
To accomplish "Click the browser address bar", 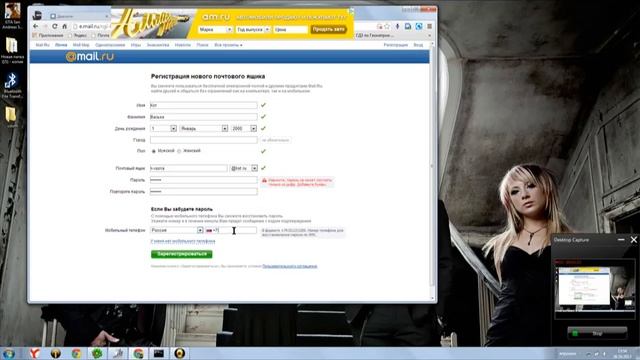I will point(92,26).
